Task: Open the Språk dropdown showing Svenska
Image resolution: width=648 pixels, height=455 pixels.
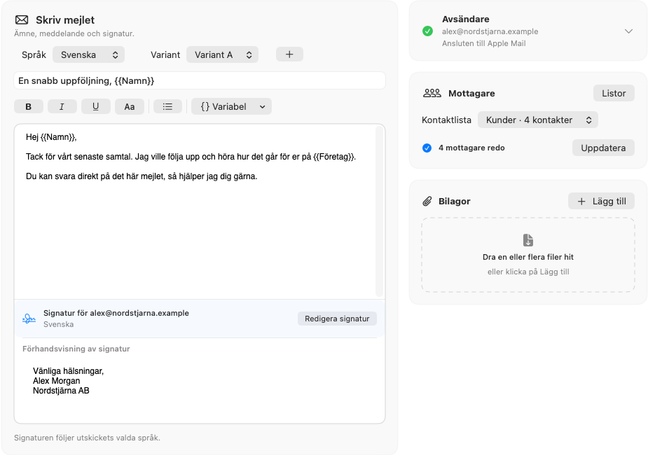Action: click(x=88, y=55)
